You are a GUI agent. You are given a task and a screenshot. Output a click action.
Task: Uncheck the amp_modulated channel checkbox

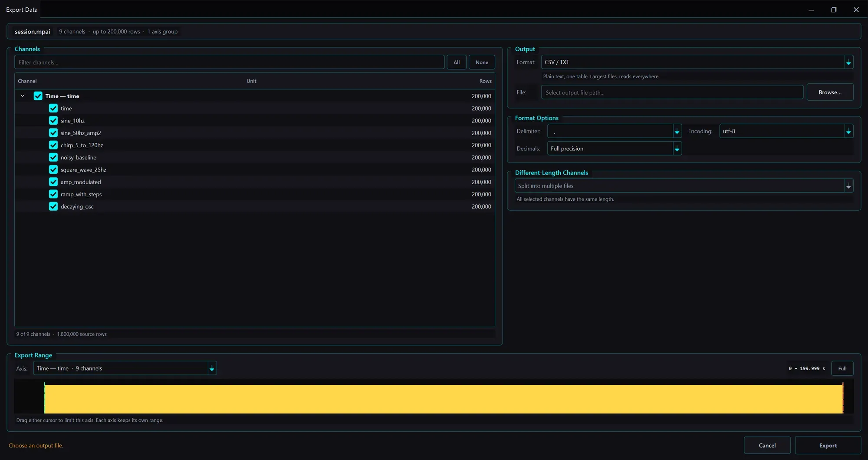point(53,182)
